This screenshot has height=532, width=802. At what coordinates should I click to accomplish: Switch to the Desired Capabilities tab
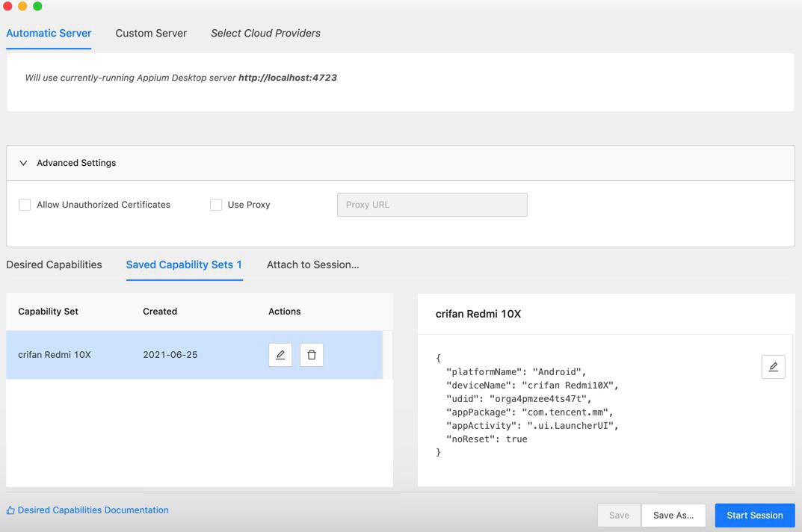55,265
